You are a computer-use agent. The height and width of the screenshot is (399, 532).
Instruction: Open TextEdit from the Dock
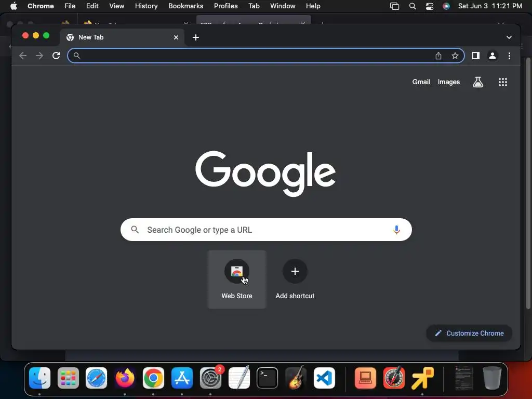pyautogui.click(x=239, y=378)
